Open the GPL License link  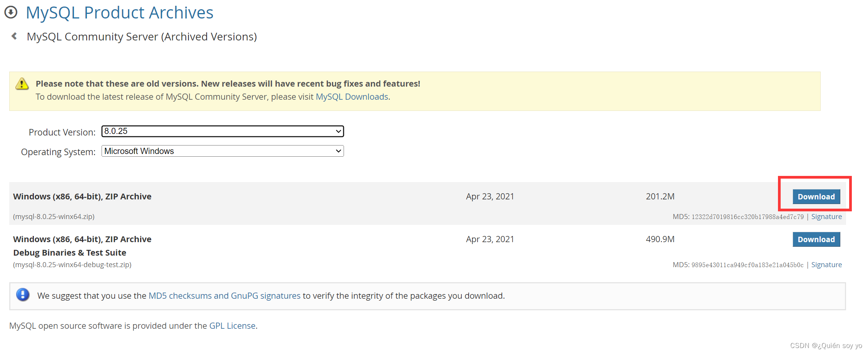[232, 326]
